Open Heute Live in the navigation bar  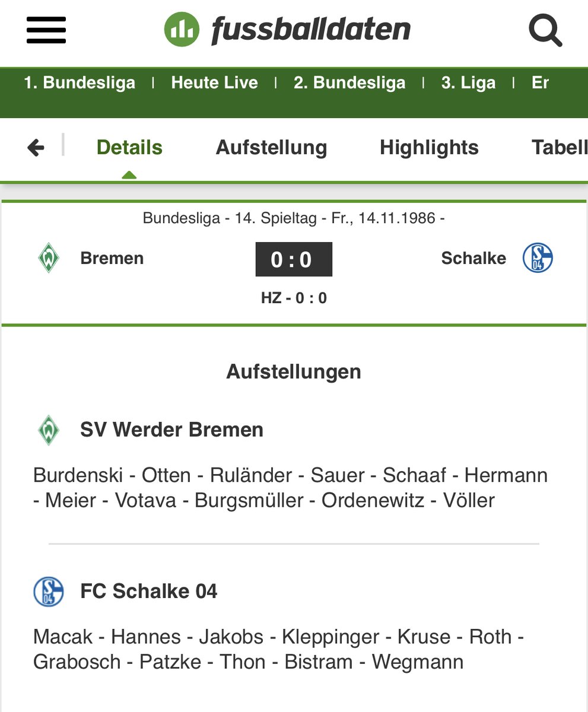(214, 82)
